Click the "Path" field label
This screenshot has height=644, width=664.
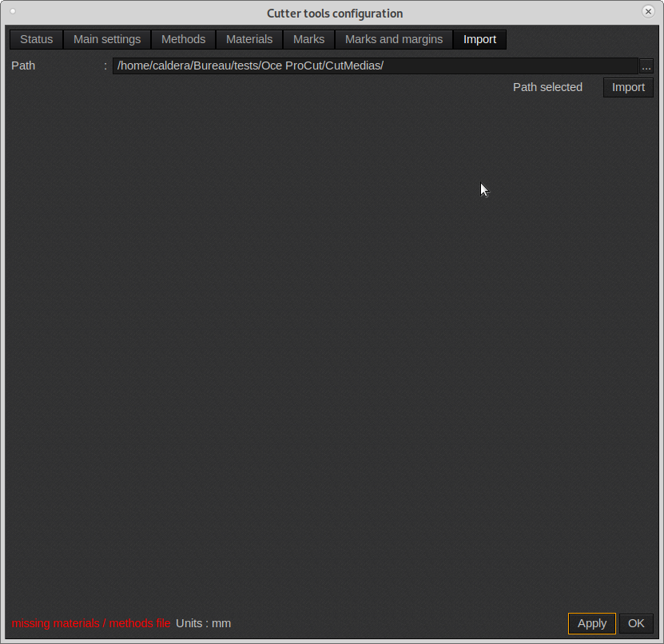(x=23, y=66)
